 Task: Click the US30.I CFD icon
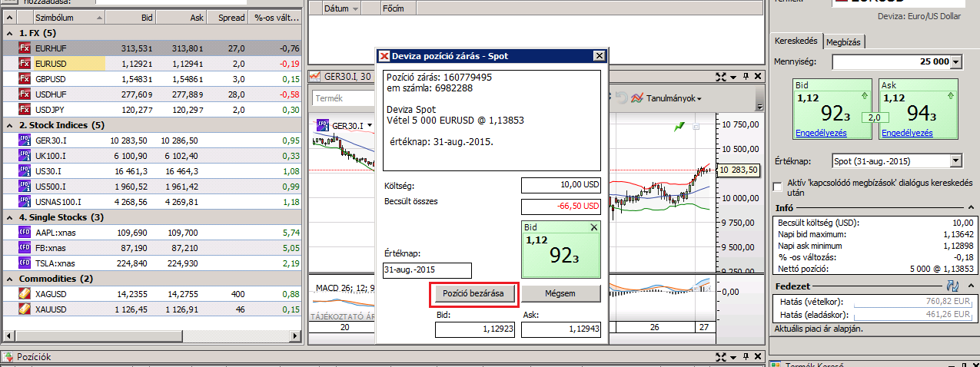(24, 171)
